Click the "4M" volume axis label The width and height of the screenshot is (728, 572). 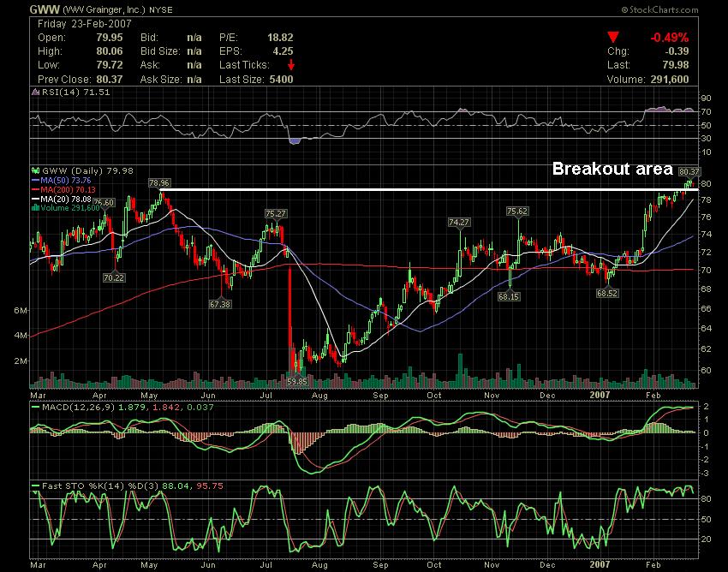point(20,335)
